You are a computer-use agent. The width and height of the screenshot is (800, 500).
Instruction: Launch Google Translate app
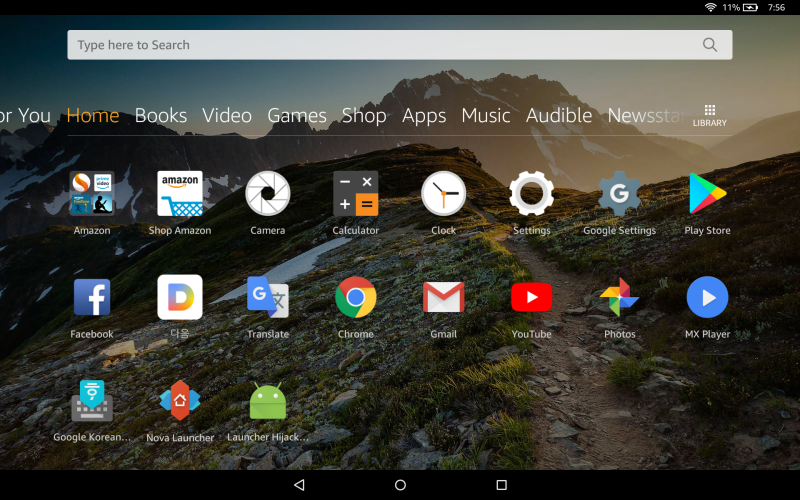[268, 297]
